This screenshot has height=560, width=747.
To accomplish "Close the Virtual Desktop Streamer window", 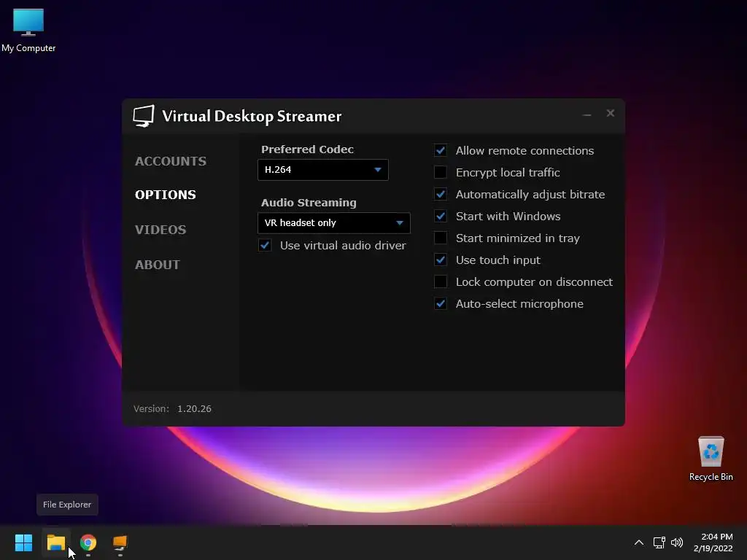I will 611,113.
